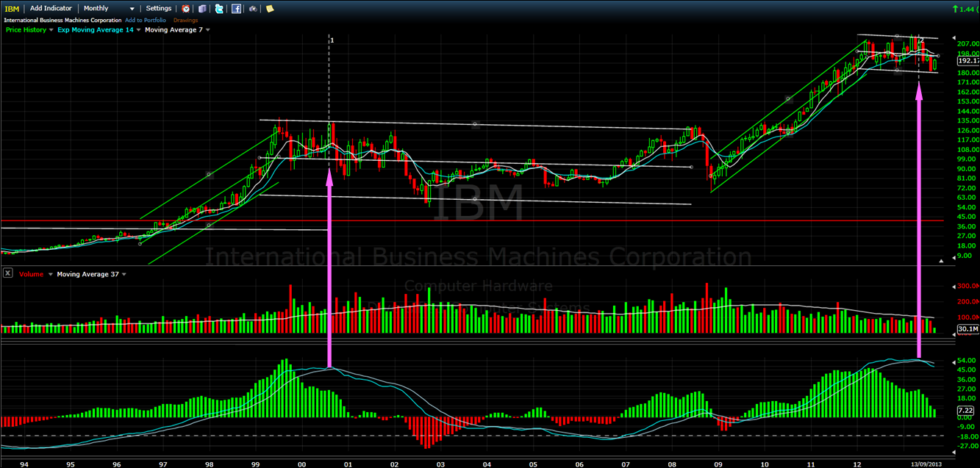Open the Settings menu
The width and height of the screenshot is (980, 468).
click(x=158, y=9)
